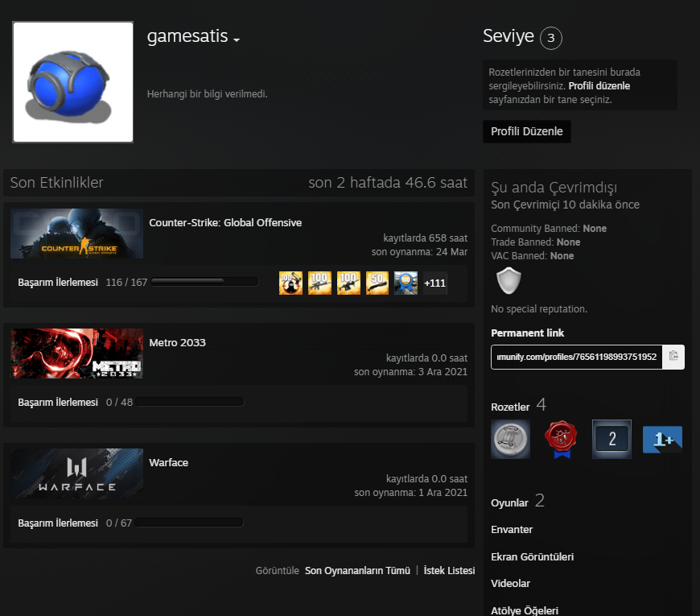700x616 pixels.
Task: Open the İstek Listesi link
Action: pos(449,570)
